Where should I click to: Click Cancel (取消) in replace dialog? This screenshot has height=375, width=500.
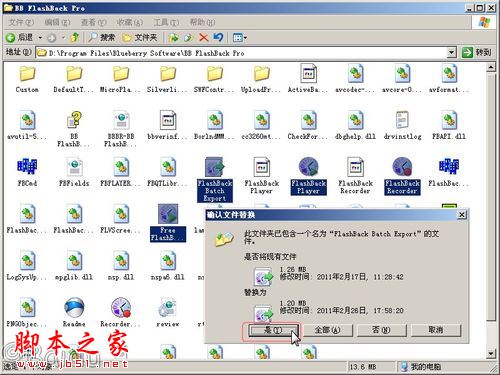436,330
